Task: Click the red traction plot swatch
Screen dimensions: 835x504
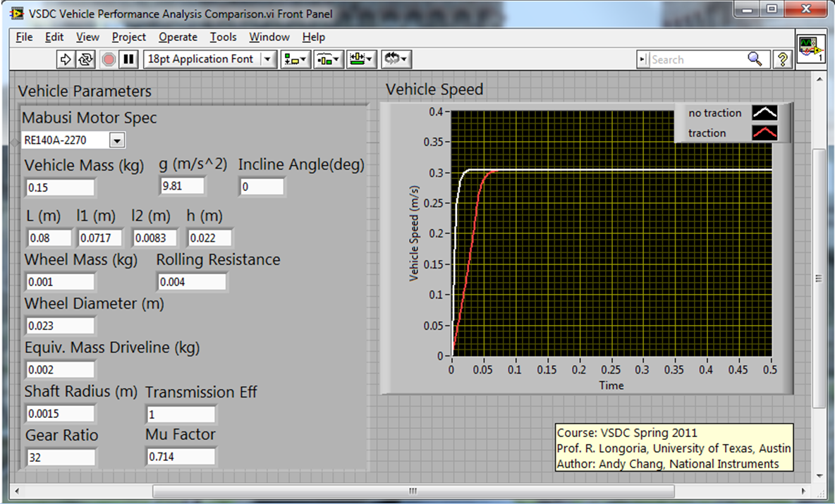Action: [x=764, y=133]
